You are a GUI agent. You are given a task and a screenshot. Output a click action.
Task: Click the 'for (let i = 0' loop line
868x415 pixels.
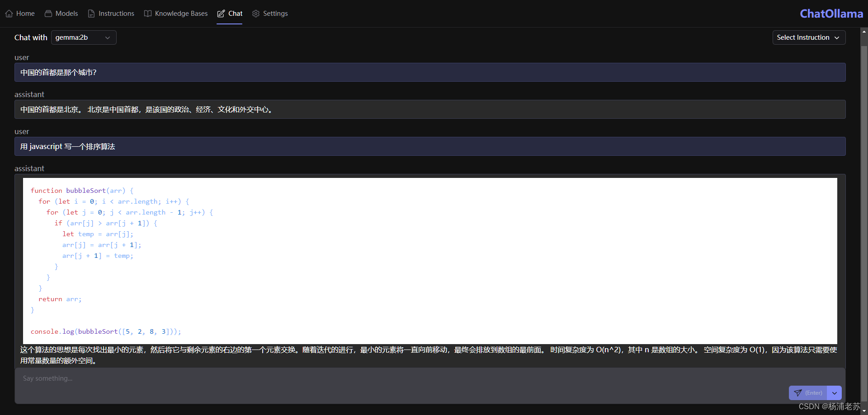pyautogui.click(x=114, y=201)
